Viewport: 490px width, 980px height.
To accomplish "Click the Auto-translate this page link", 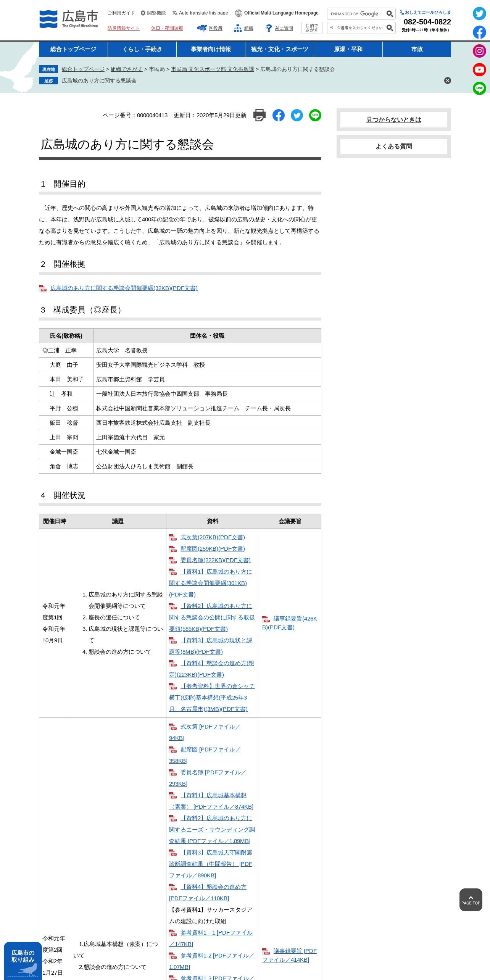I will click(x=203, y=13).
